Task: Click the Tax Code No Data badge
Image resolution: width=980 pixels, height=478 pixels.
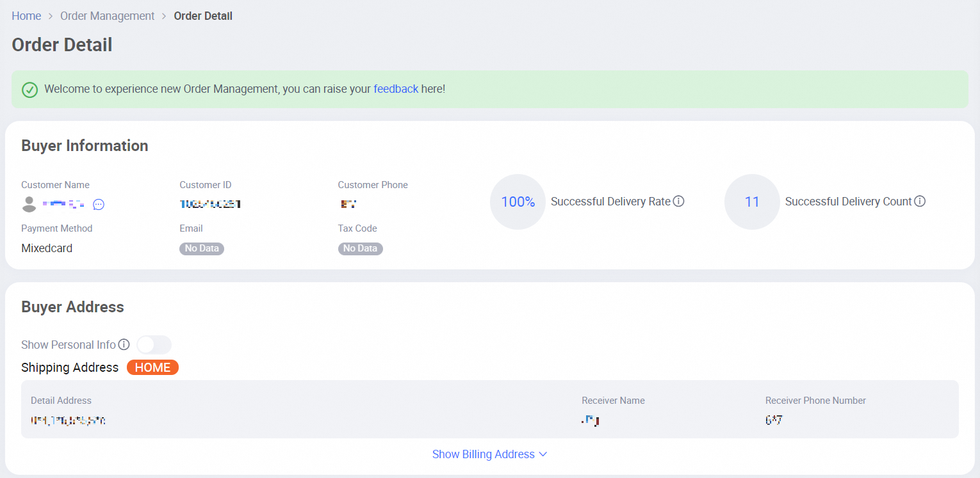Action: (x=360, y=248)
